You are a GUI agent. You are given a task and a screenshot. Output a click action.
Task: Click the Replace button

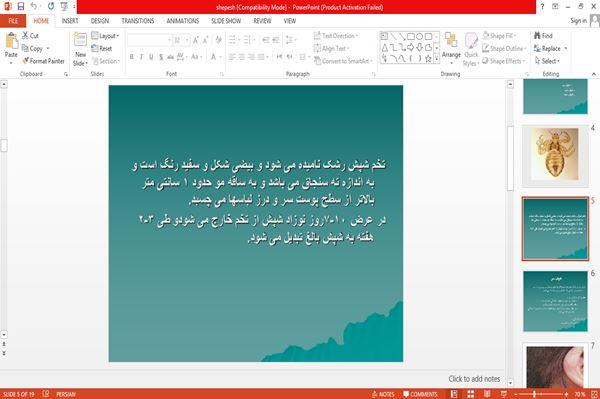click(550, 48)
